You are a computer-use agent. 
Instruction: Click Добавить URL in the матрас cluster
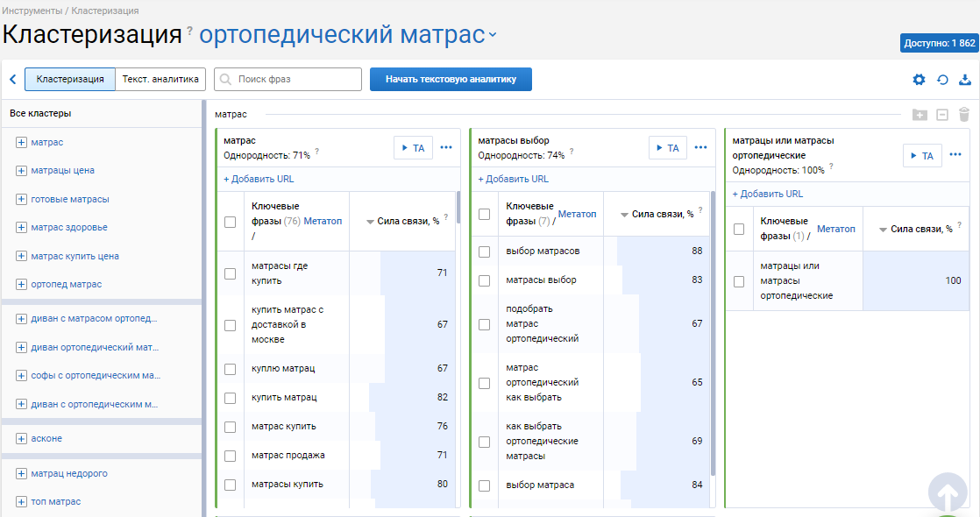(x=259, y=179)
